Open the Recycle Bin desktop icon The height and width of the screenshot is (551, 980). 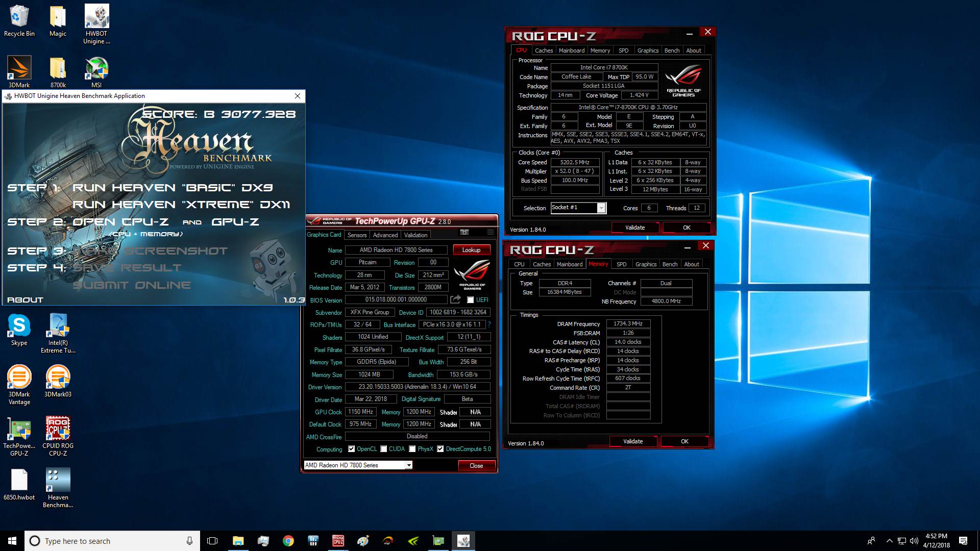click(x=19, y=21)
